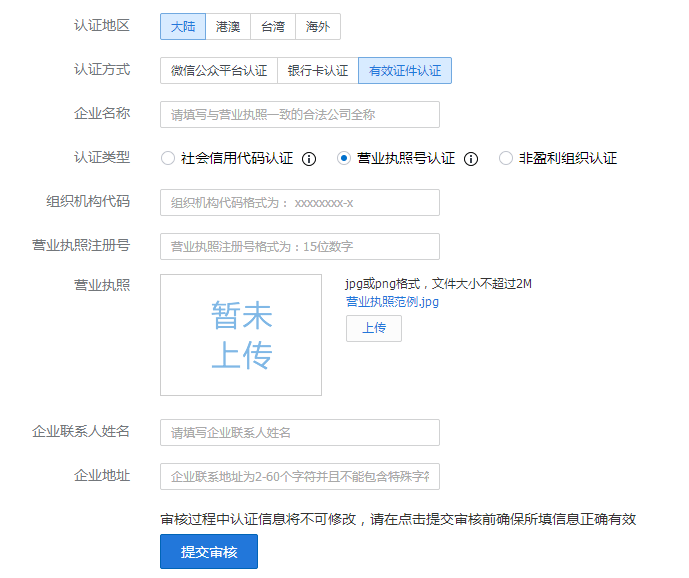Submit form with 提交审核 button

pyautogui.click(x=209, y=552)
